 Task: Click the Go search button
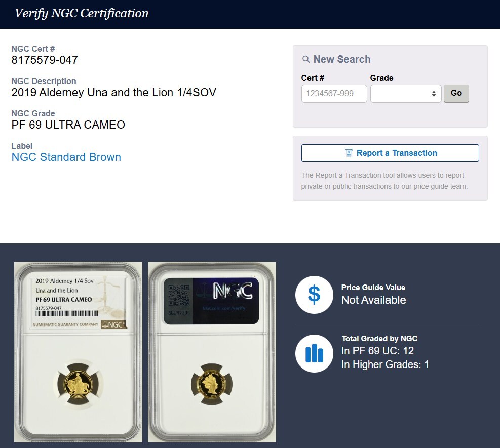[x=456, y=93]
